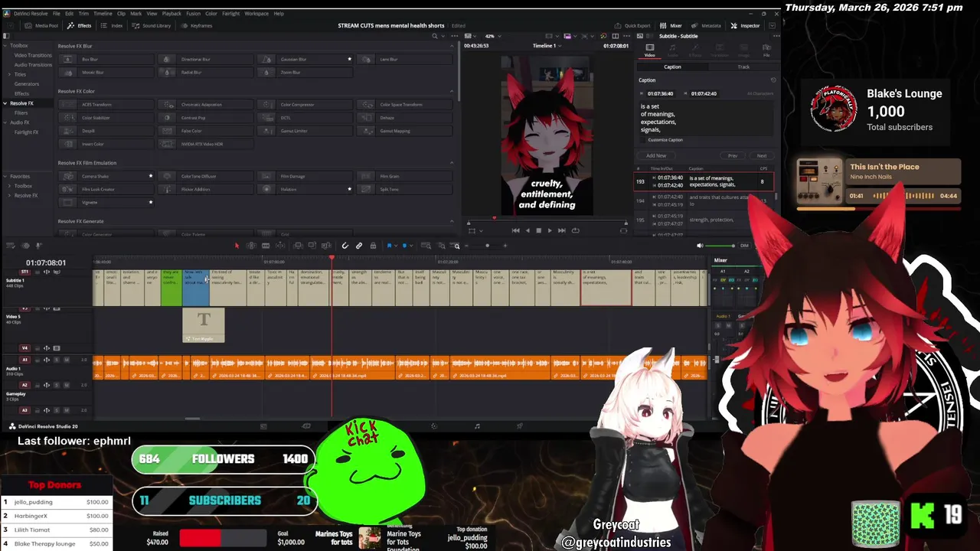Viewport: 980px width, 551px height.
Task: Click the Quick Export button
Action: click(x=632, y=25)
